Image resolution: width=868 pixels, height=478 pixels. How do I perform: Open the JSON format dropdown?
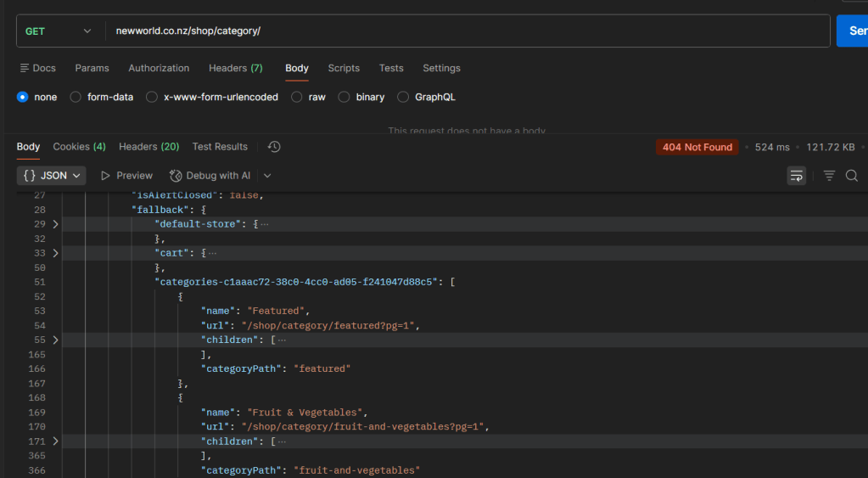pos(52,176)
